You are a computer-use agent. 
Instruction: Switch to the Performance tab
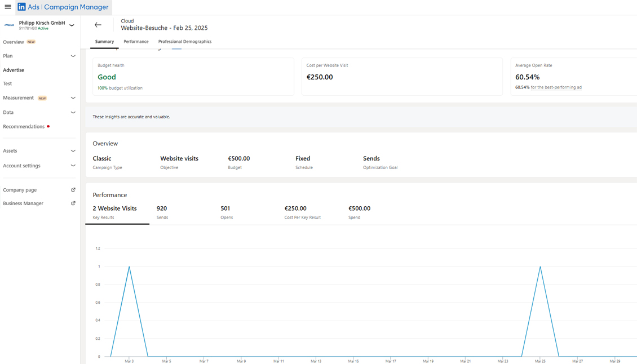point(136,42)
